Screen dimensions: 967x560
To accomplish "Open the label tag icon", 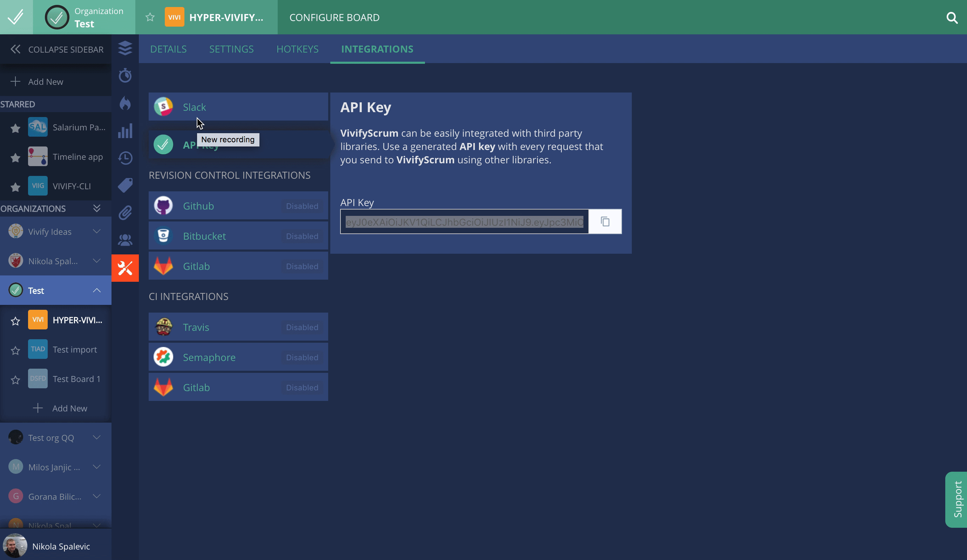I will pos(125,185).
